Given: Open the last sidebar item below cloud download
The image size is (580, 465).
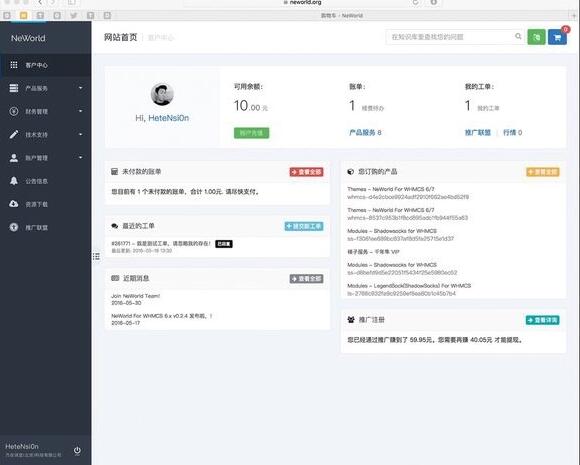Looking at the screenshot, I should click(45, 227).
